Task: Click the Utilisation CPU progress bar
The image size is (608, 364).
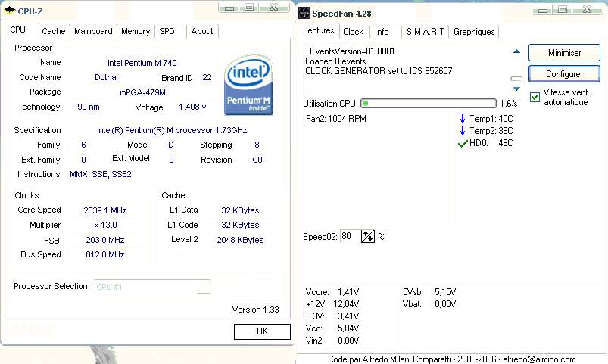Action: pyautogui.click(x=428, y=103)
